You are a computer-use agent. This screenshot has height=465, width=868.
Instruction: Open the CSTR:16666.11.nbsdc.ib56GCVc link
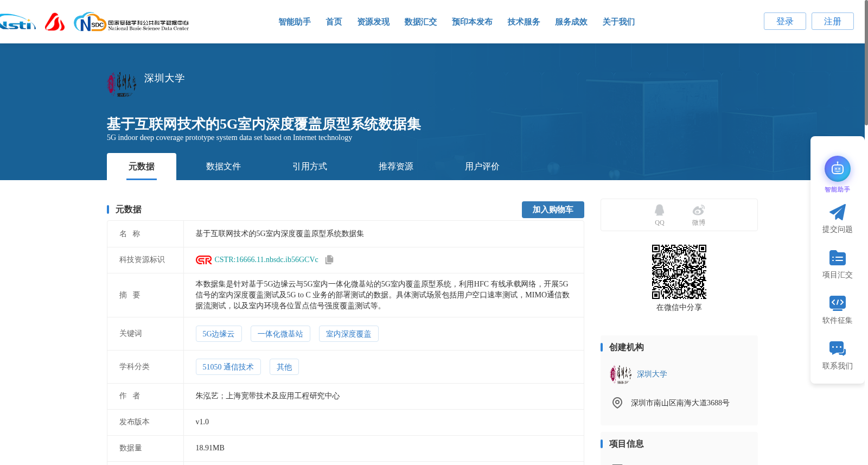click(266, 260)
